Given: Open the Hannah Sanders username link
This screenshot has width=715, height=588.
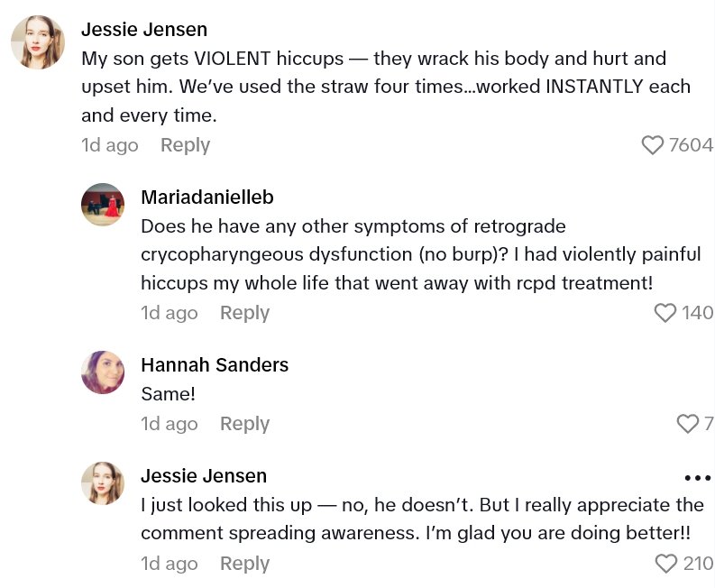Looking at the screenshot, I should click(x=215, y=365).
